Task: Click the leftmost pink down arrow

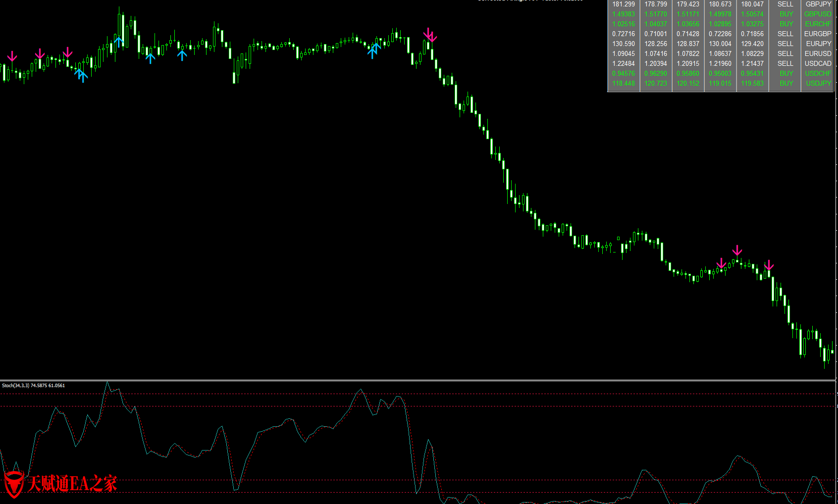Action: pos(12,56)
